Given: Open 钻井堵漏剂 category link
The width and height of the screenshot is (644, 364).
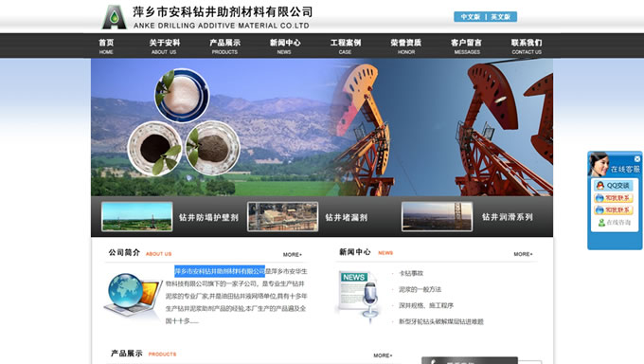Looking at the screenshot, I should click(347, 217).
